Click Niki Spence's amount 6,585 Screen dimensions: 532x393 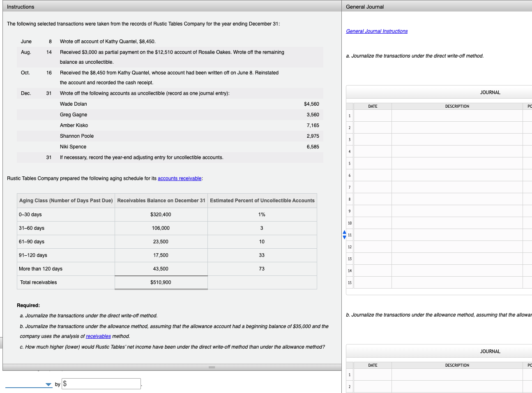(x=313, y=147)
